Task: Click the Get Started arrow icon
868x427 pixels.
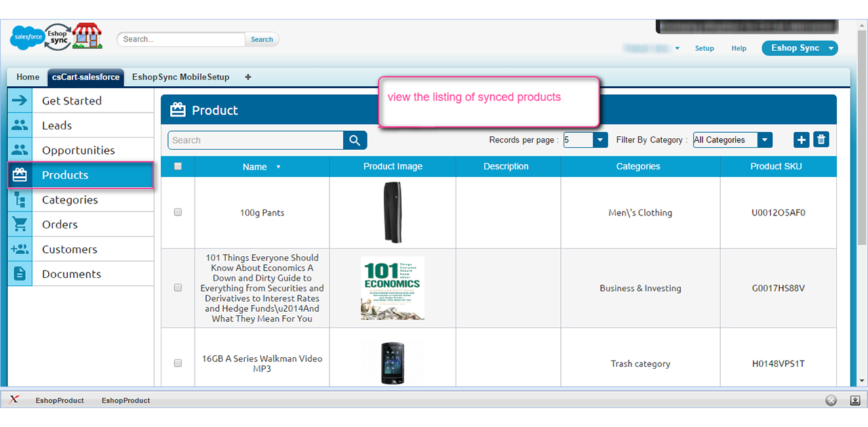Action: [x=20, y=101]
